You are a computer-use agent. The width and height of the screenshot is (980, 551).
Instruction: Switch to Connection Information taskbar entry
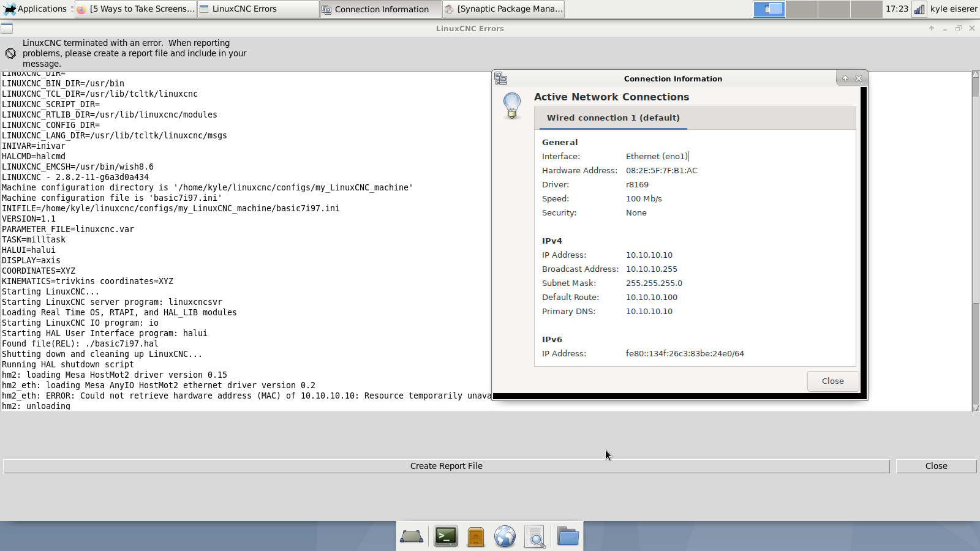[380, 9]
